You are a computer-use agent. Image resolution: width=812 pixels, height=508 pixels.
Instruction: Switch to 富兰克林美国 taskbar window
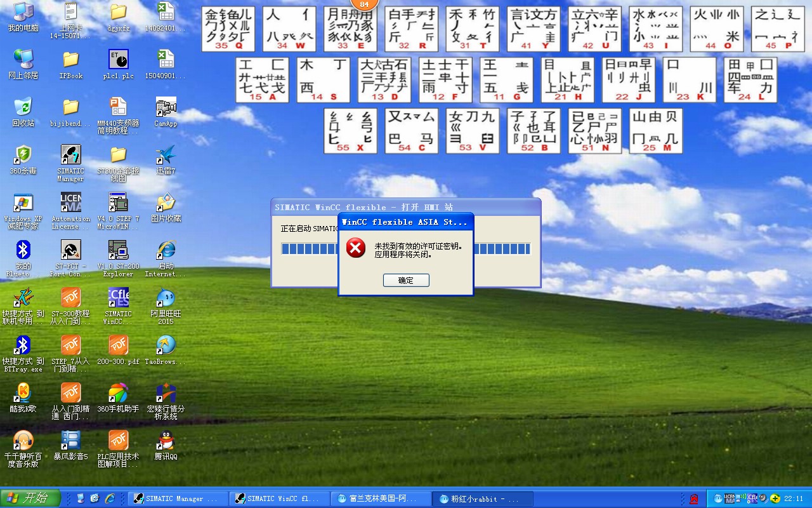382,498
